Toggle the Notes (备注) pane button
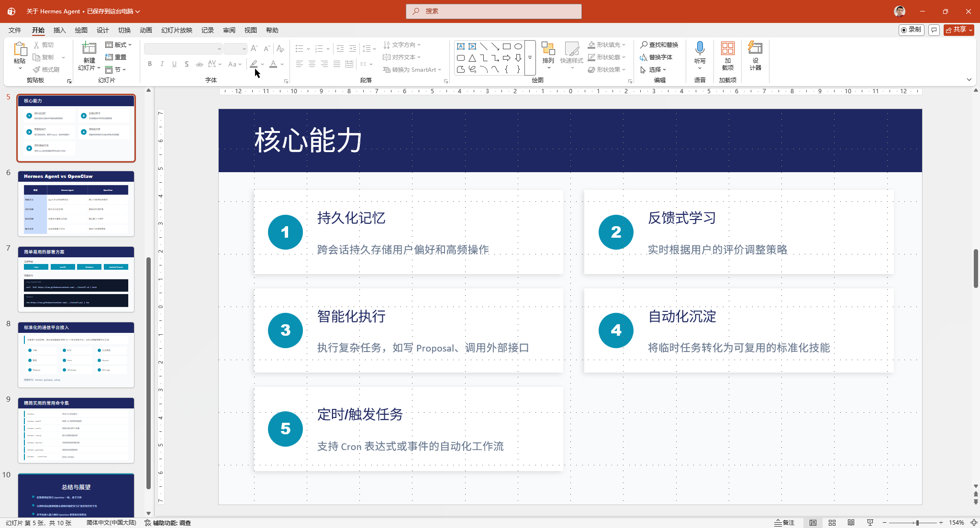The width and height of the screenshot is (980, 528). pos(784,523)
